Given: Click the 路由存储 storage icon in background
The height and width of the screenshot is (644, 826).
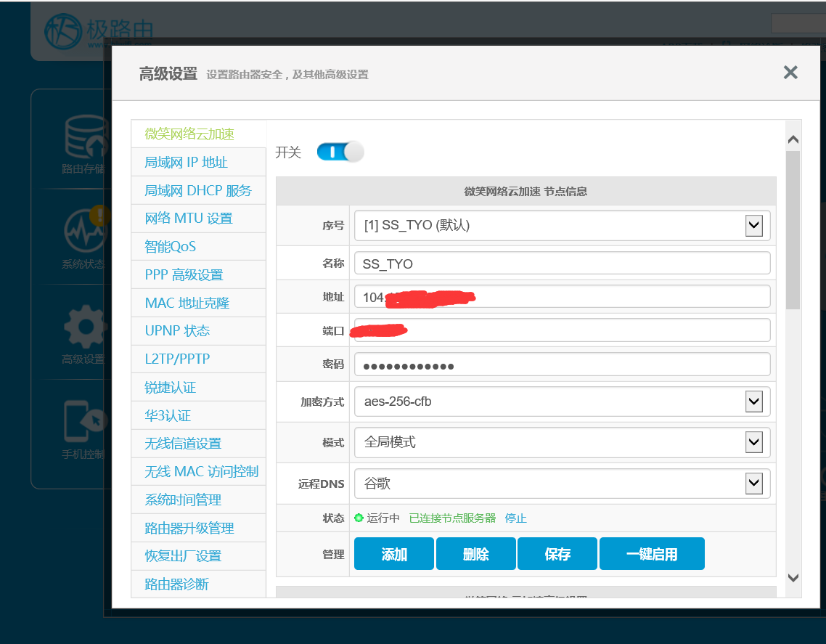Looking at the screenshot, I should coord(85,137).
